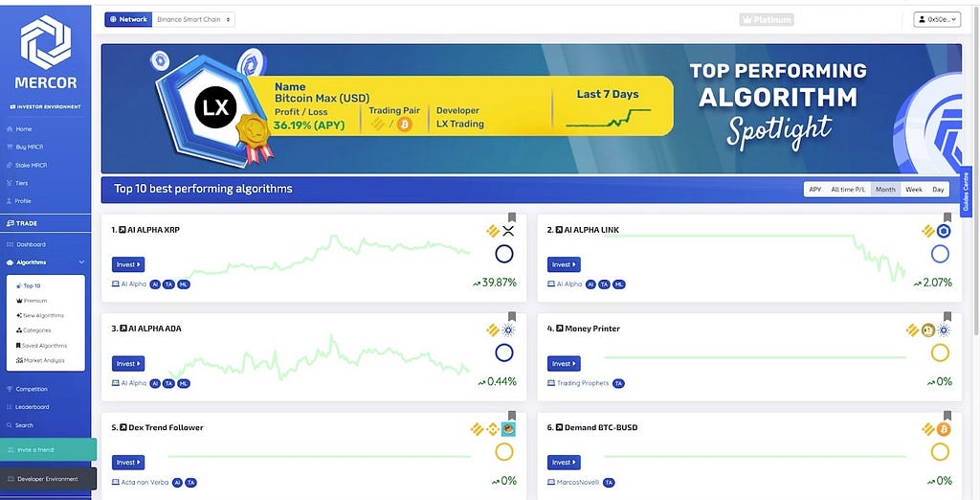The height and width of the screenshot is (500, 980).
Task: Click the XRP coin icon on card 1
Action: pos(508,232)
